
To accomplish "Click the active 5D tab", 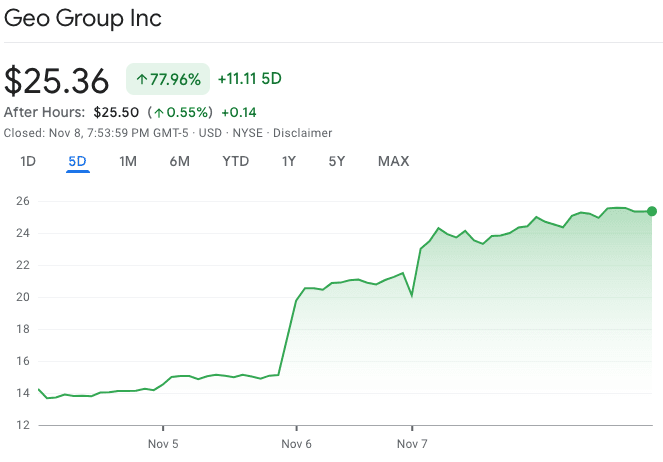I will tap(78, 161).
